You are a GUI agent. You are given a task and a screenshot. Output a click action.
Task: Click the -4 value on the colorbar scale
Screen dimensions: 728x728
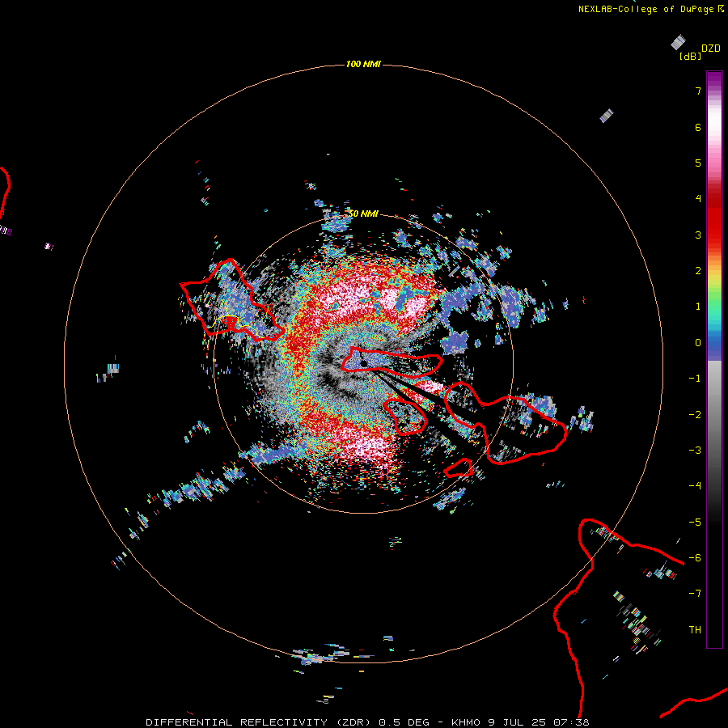695,486
